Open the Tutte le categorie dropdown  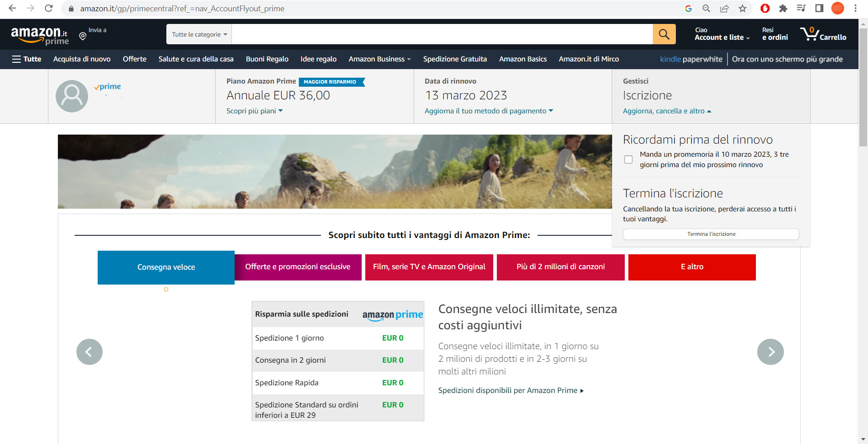pyautogui.click(x=198, y=34)
